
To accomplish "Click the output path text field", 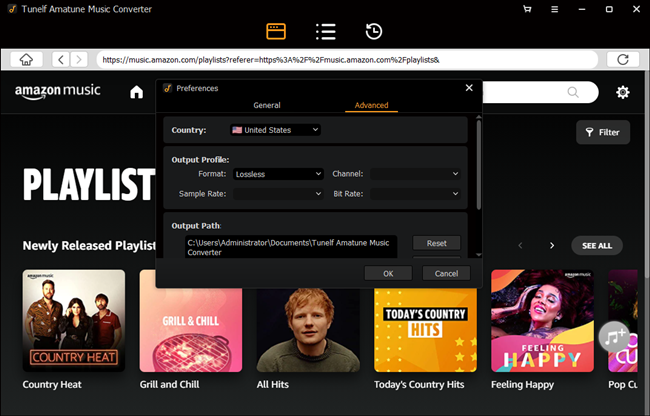I will point(291,247).
